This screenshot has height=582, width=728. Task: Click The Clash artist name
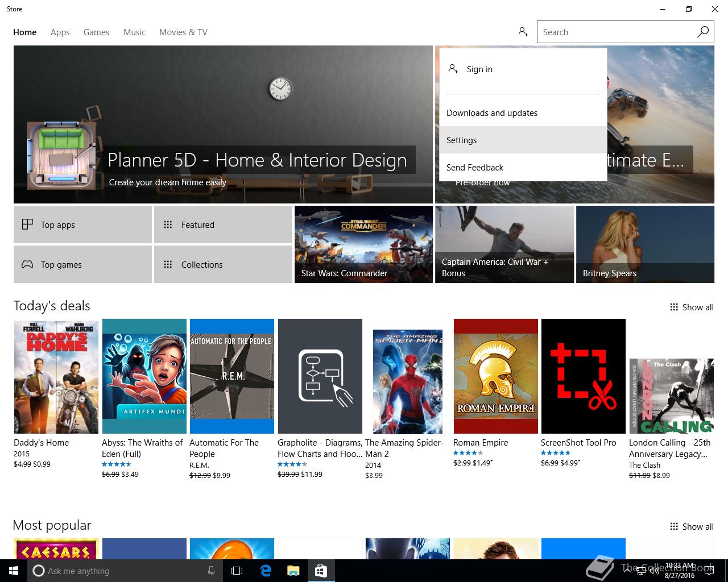[x=644, y=465]
